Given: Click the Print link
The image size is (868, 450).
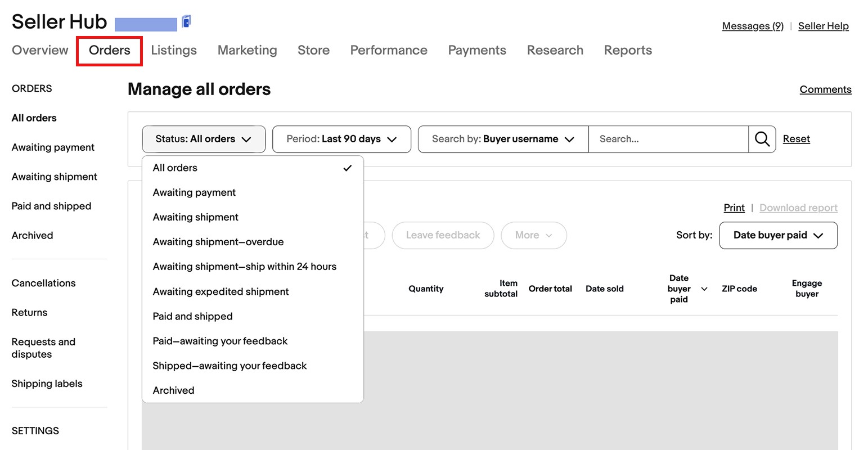Looking at the screenshot, I should pos(734,208).
